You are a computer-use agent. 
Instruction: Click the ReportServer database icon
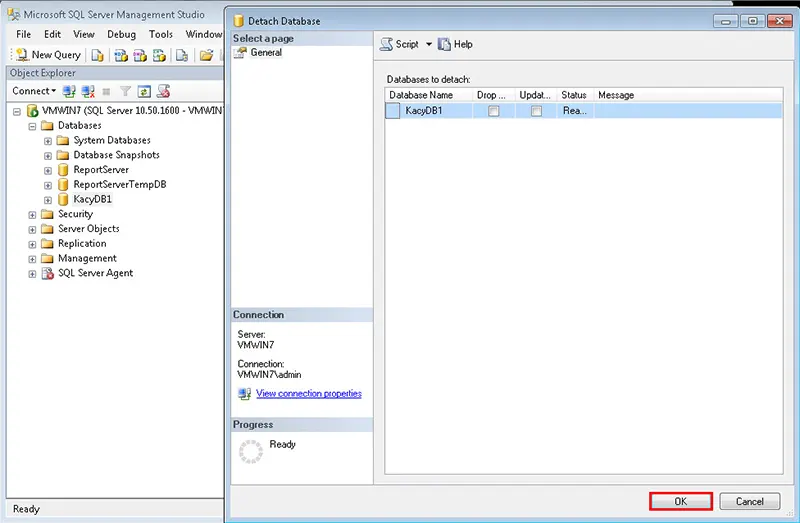63,169
